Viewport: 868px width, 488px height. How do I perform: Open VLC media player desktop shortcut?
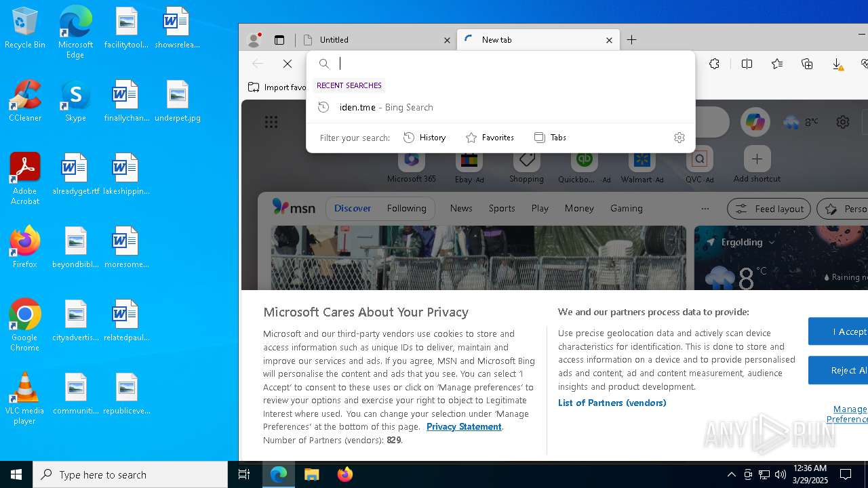pyautogui.click(x=24, y=399)
